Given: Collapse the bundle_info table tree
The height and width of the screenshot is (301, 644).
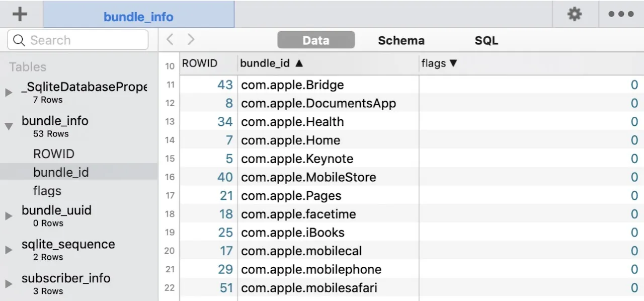Looking at the screenshot, I should [x=9, y=126].
